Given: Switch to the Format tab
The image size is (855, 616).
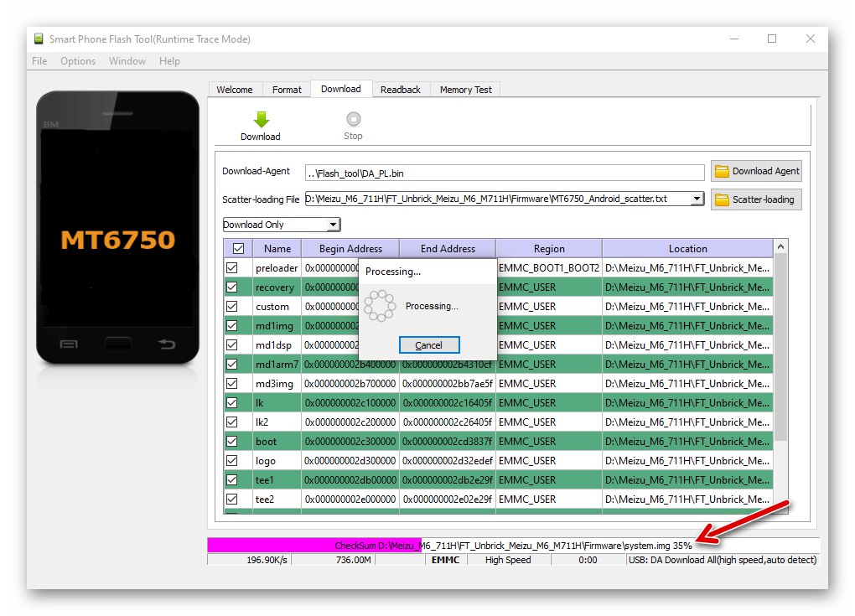Looking at the screenshot, I should tap(287, 90).
